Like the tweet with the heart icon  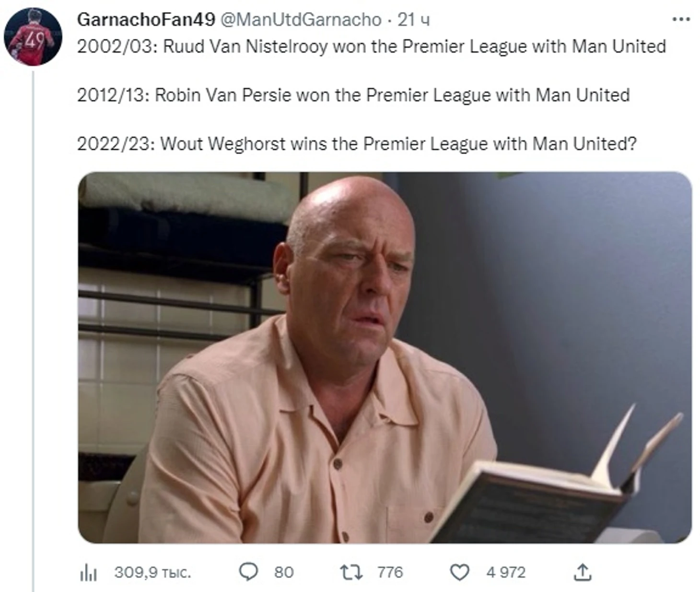click(x=460, y=572)
